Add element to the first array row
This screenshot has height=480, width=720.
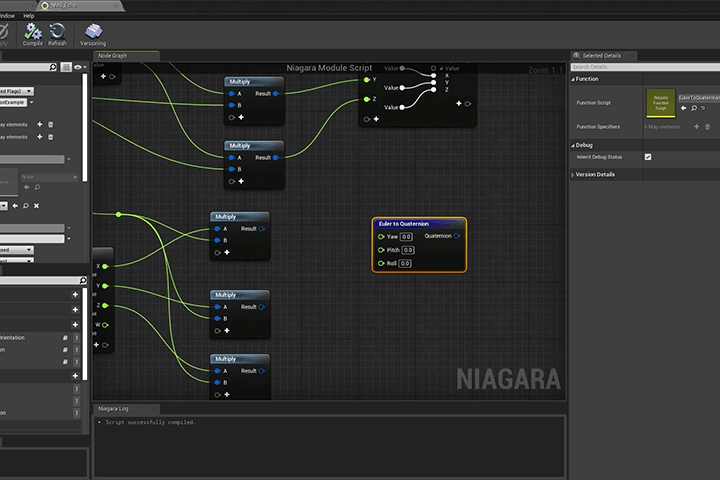[39, 124]
